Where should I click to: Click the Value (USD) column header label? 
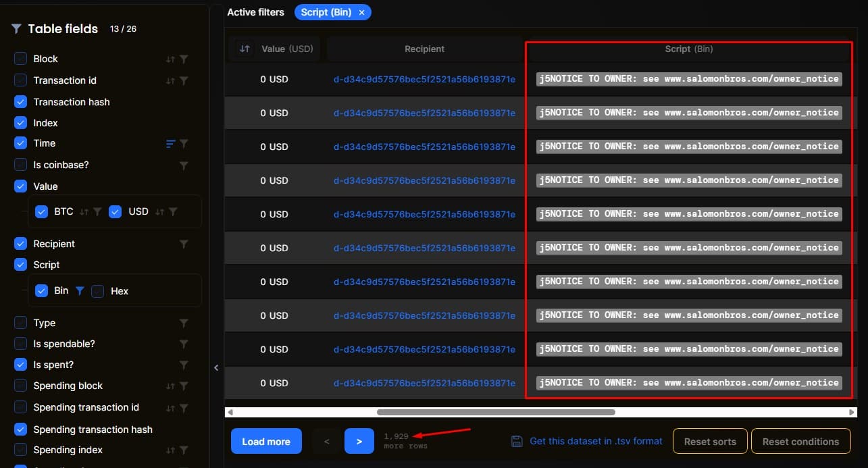[x=288, y=49]
